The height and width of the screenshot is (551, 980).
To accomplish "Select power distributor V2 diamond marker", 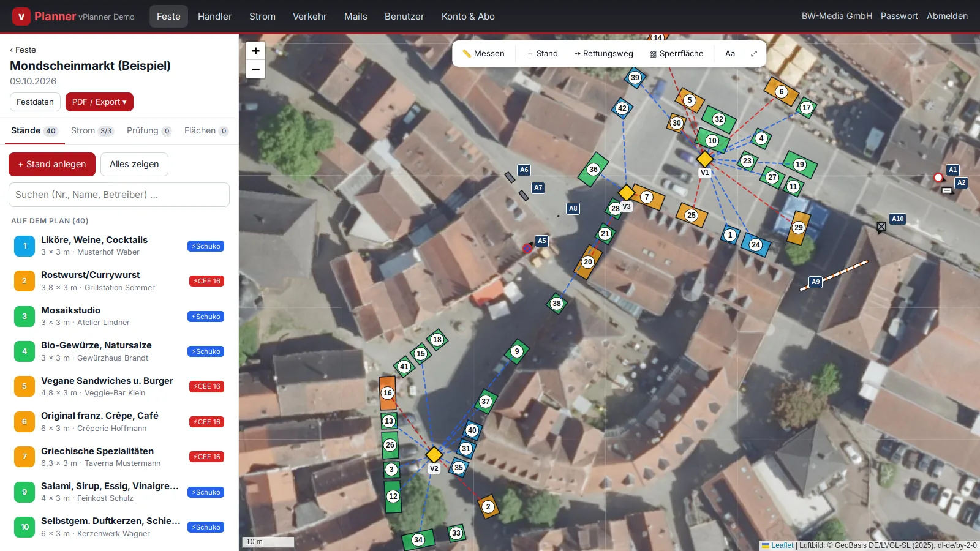I will pyautogui.click(x=434, y=454).
